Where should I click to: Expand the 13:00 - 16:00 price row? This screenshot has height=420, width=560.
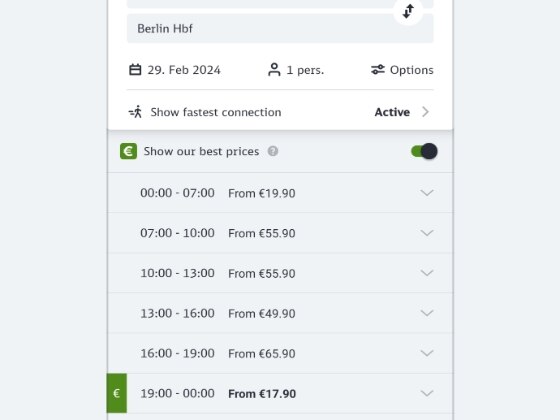280,313
